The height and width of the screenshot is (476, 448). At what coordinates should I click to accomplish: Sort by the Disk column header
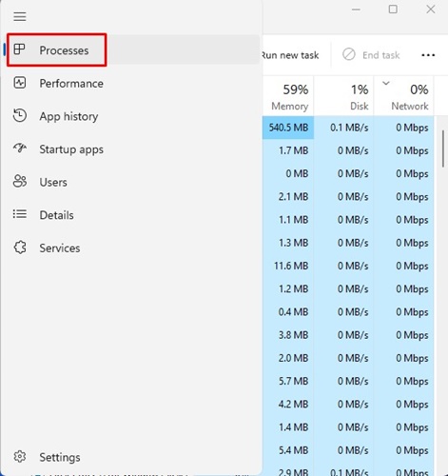(x=343, y=96)
